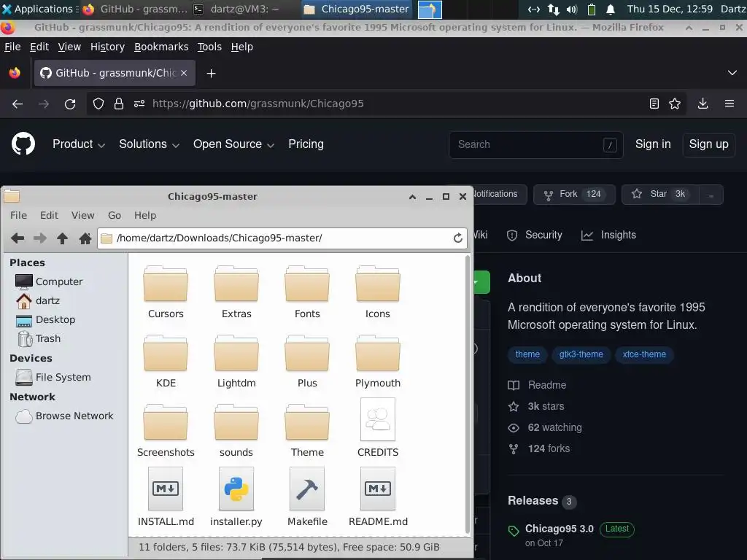Select the Screenshots folder
Viewport: 747px width, 560px height.
click(x=166, y=431)
